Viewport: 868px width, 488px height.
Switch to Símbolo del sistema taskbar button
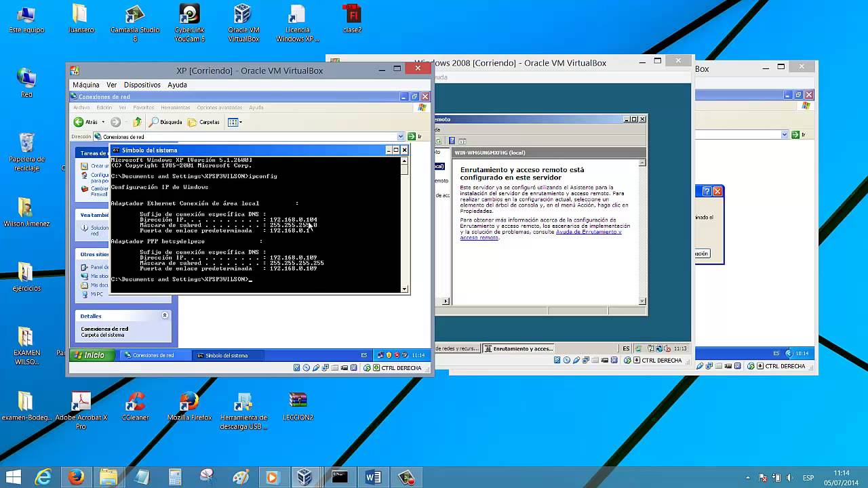226,355
